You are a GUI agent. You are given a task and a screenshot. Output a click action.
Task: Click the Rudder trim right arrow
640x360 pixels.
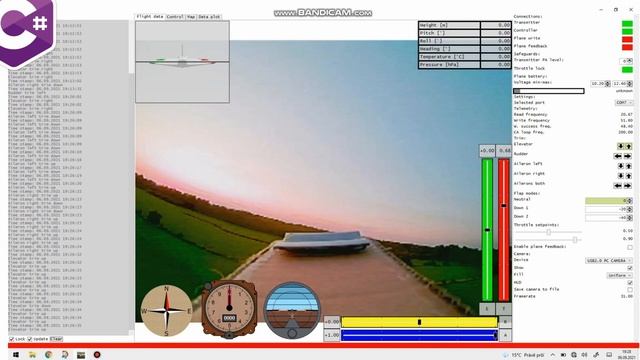[628, 156]
